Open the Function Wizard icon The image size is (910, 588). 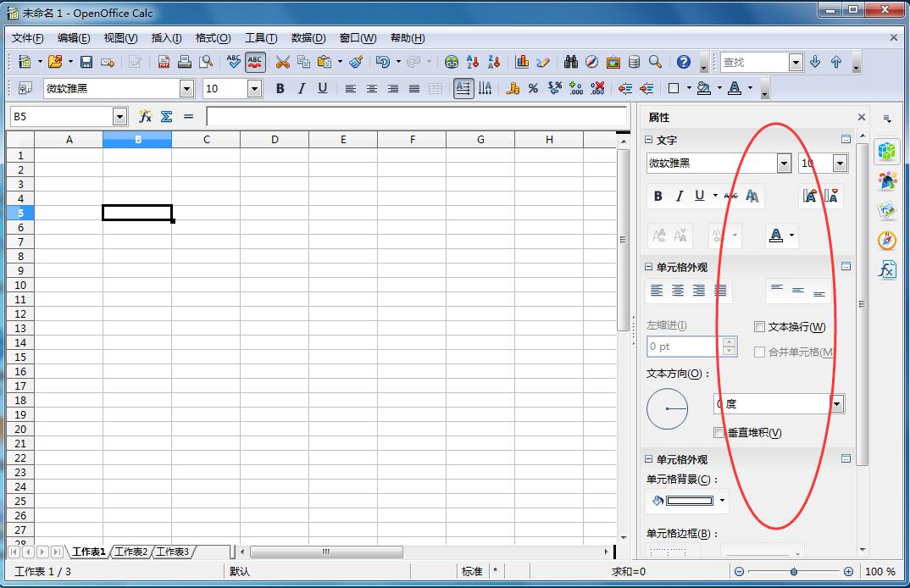tap(146, 117)
